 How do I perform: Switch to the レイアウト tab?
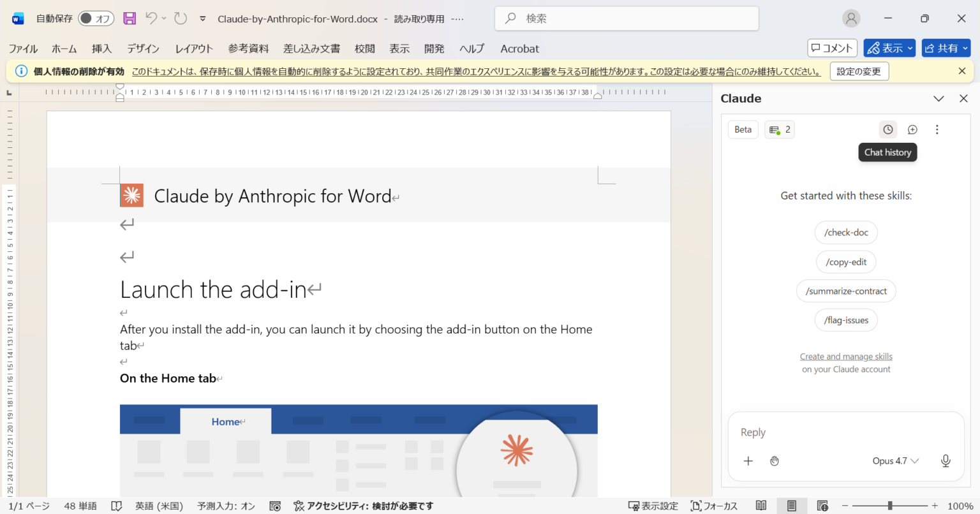[194, 48]
